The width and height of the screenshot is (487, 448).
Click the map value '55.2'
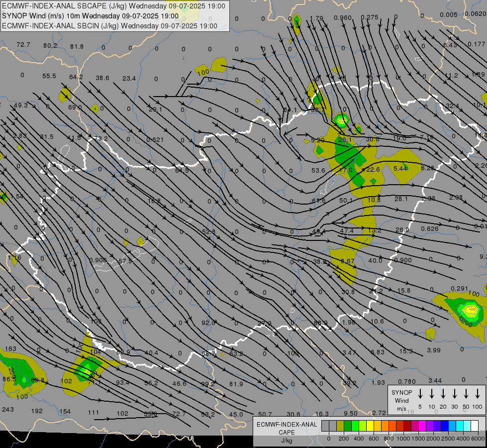pyautogui.click(x=151, y=383)
